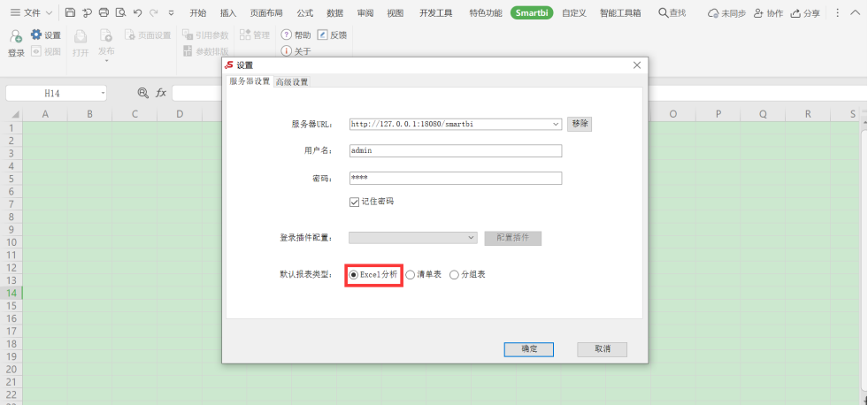Select the 清单表 radio button
The height and width of the screenshot is (405, 868).
(x=411, y=274)
